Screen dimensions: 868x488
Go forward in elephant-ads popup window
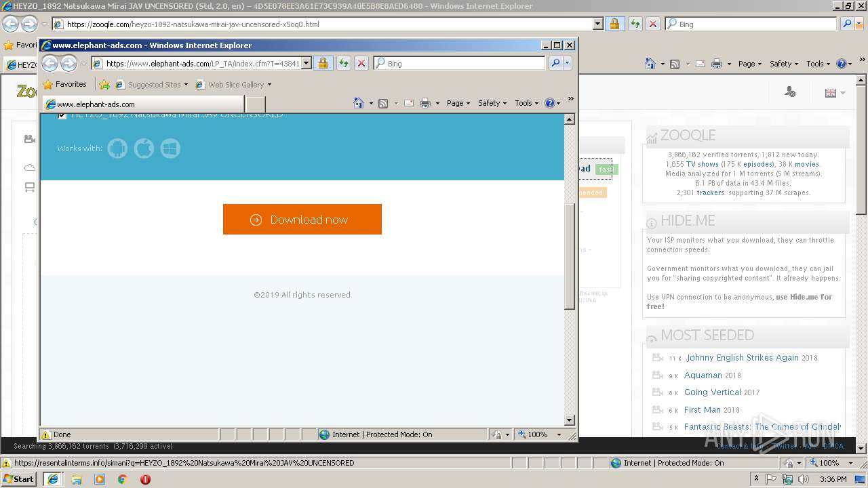click(68, 63)
